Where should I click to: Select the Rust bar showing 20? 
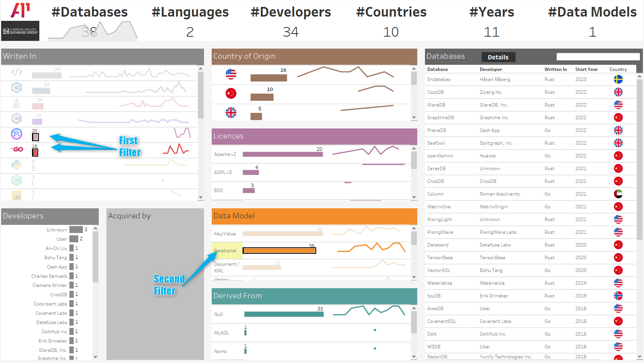(x=35, y=137)
